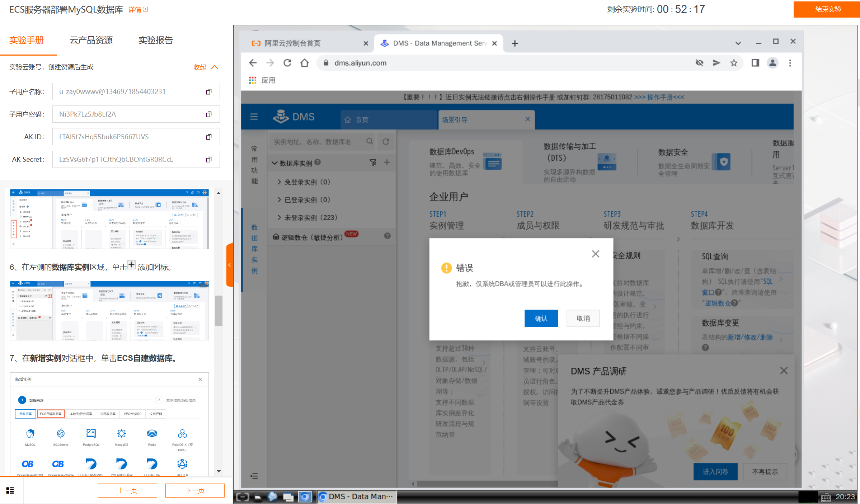This screenshot has height=504, width=860.
Task: Open the instance filter icon
Action: tap(373, 162)
